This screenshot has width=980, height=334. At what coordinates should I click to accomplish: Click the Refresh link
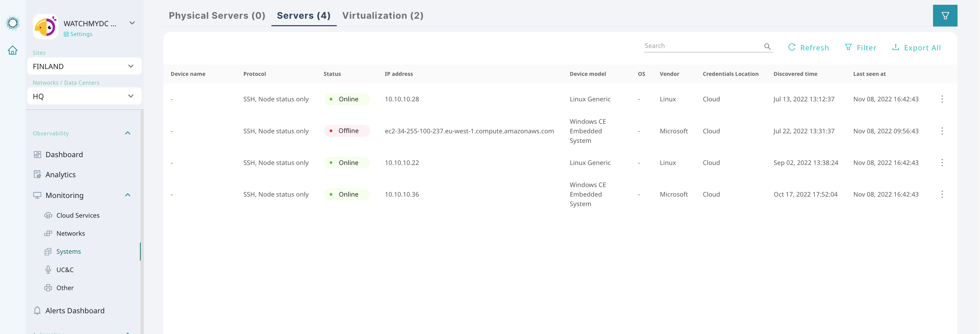click(809, 47)
